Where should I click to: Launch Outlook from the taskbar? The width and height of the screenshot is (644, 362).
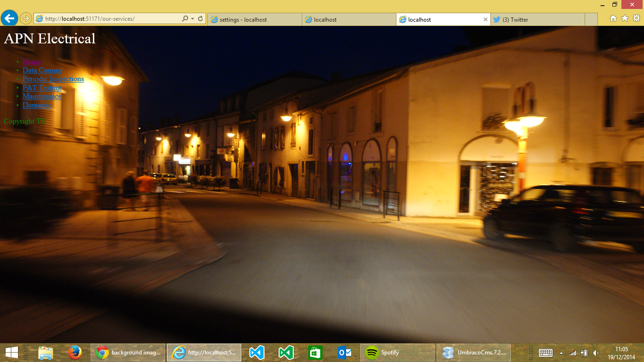(345, 353)
